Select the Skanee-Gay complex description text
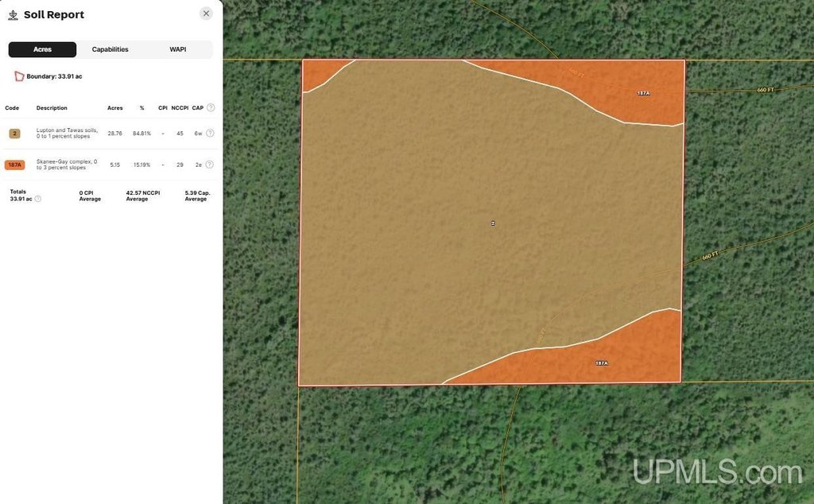The image size is (814, 504). [68, 165]
